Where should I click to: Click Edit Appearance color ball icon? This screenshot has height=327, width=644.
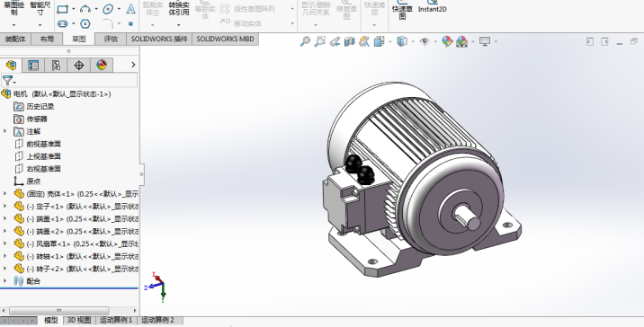click(447, 41)
